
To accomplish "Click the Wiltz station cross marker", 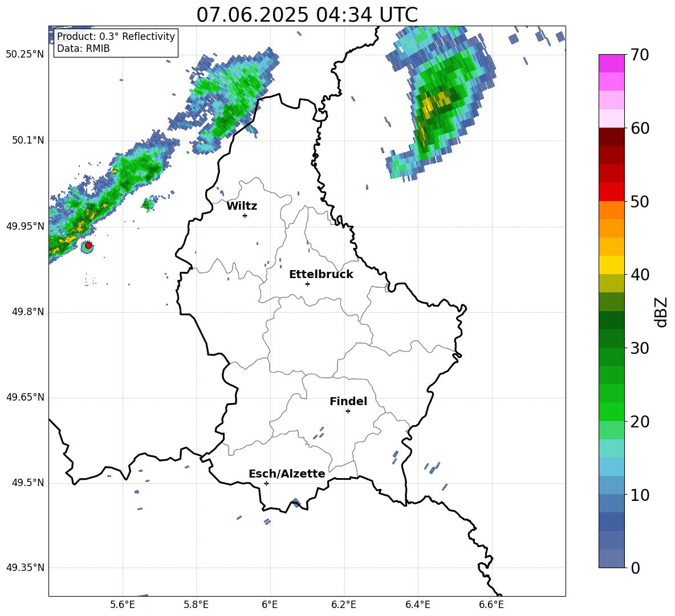I will [245, 215].
